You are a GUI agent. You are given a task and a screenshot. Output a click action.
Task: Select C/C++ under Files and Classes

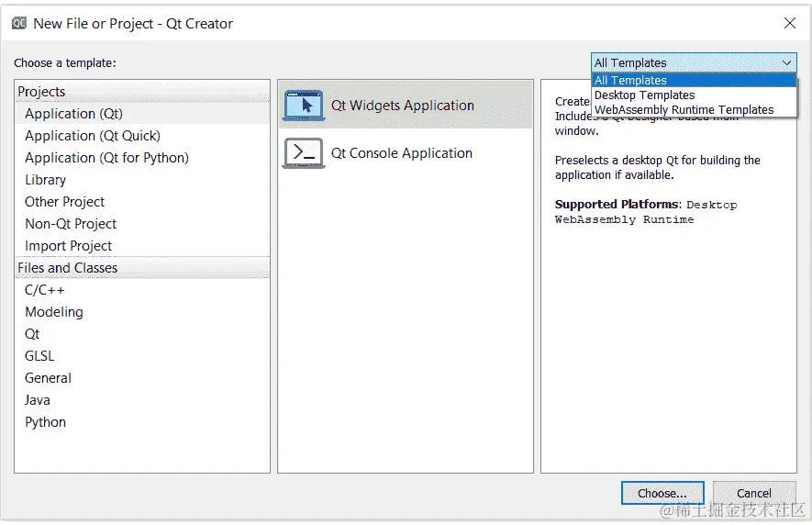click(142, 290)
